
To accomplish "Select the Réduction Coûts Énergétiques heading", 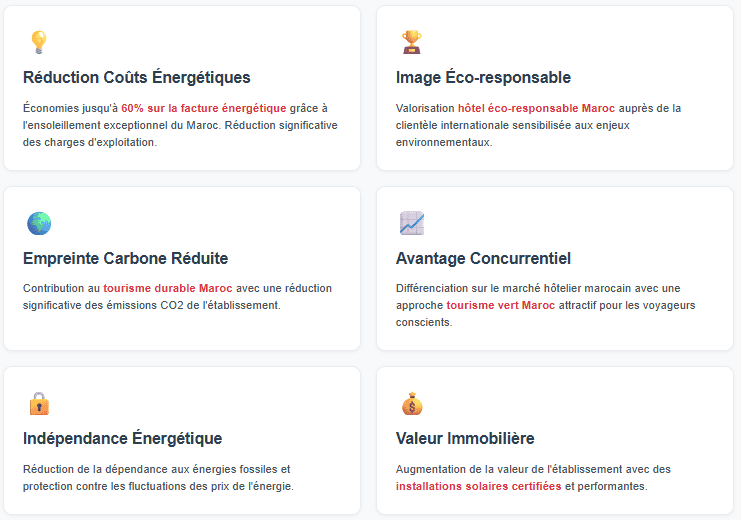I will [137, 77].
